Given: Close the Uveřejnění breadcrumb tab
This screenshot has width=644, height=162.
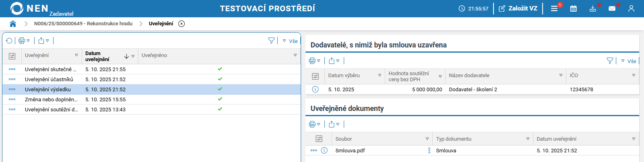Looking at the screenshot, I should (182, 24).
